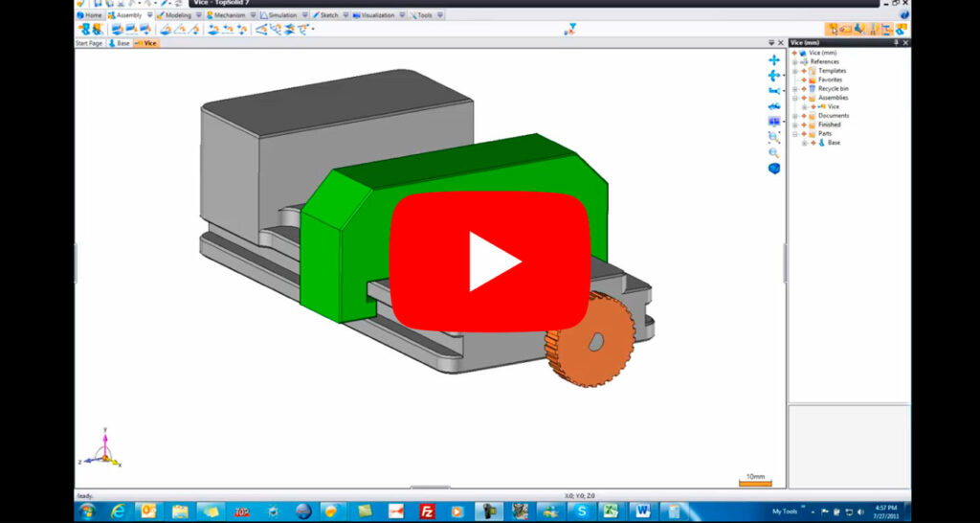Open Excel from the taskbar
The image size is (980, 523).
[611, 512]
